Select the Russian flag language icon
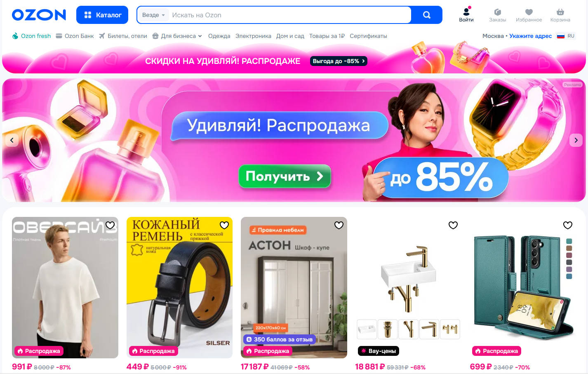Image resolution: width=588 pixels, height=374 pixels. 561,36
